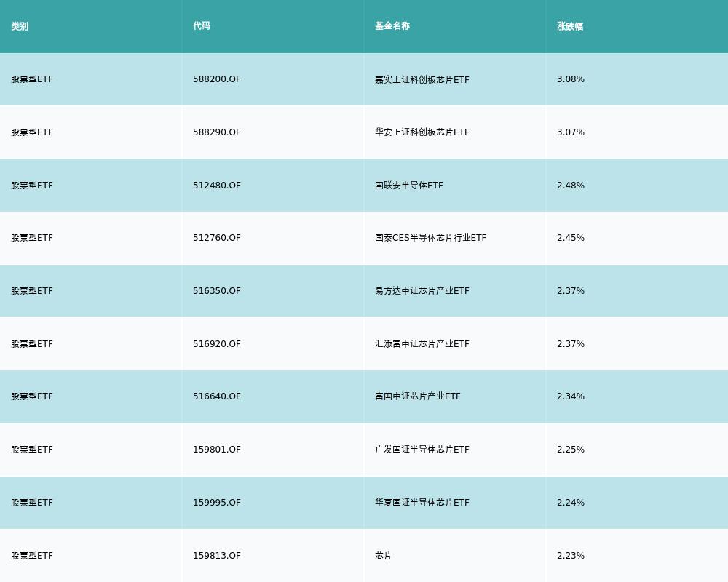The height and width of the screenshot is (582, 728).
Task: Click the 代码 column header
Action: pos(202,26)
